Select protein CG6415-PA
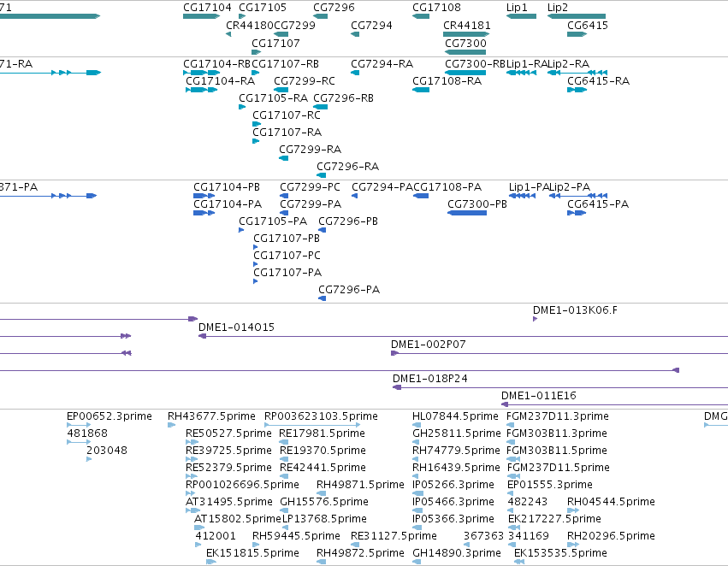 coord(577,213)
